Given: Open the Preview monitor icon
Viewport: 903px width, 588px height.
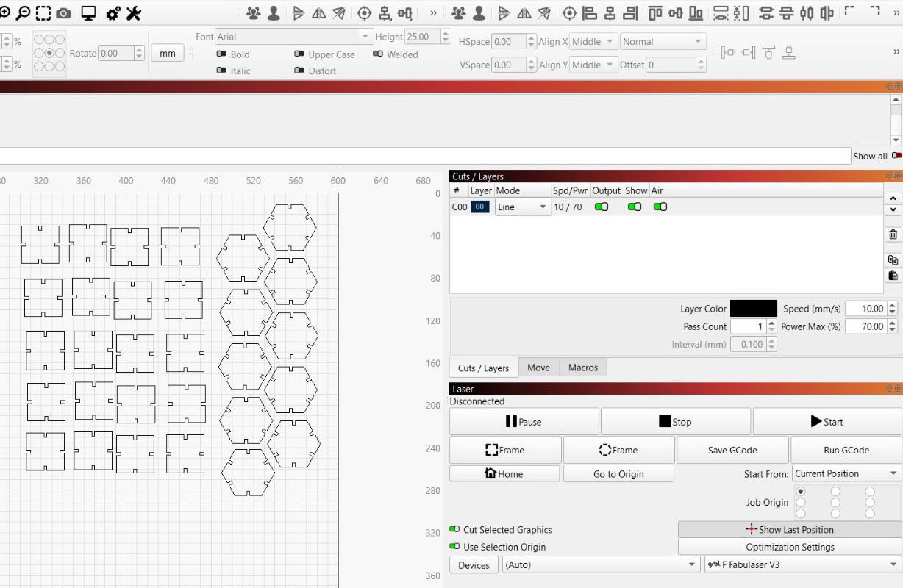Looking at the screenshot, I should coord(89,12).
